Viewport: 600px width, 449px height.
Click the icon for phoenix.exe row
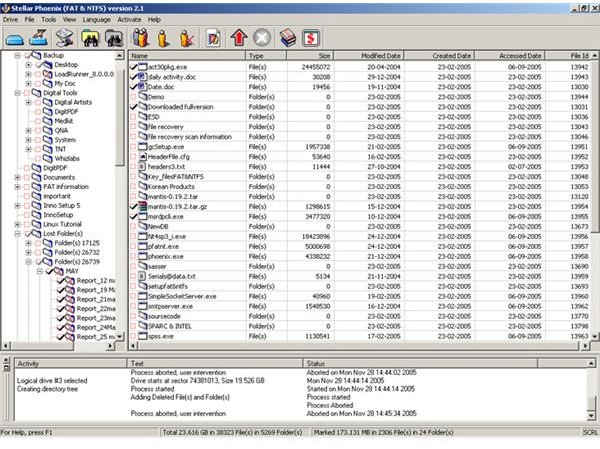143,256
